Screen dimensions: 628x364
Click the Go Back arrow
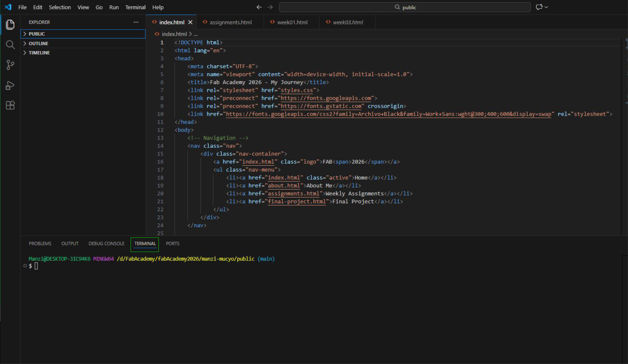[x=259, y=7]
